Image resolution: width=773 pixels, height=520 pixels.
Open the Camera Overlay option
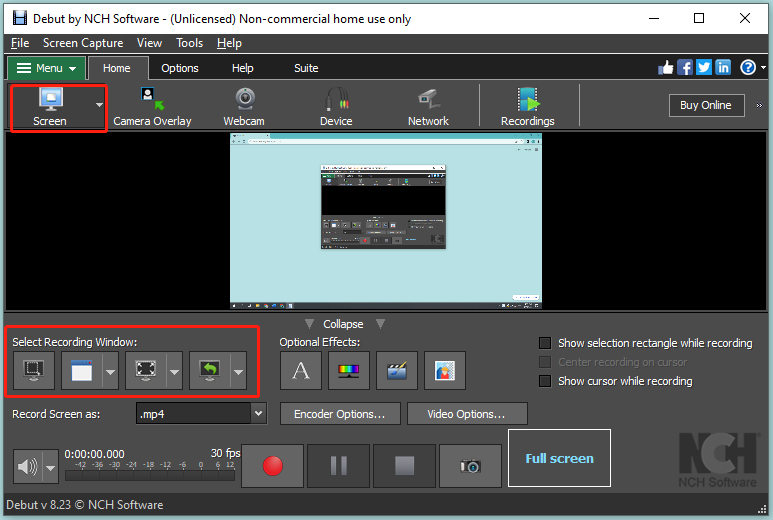152,107
